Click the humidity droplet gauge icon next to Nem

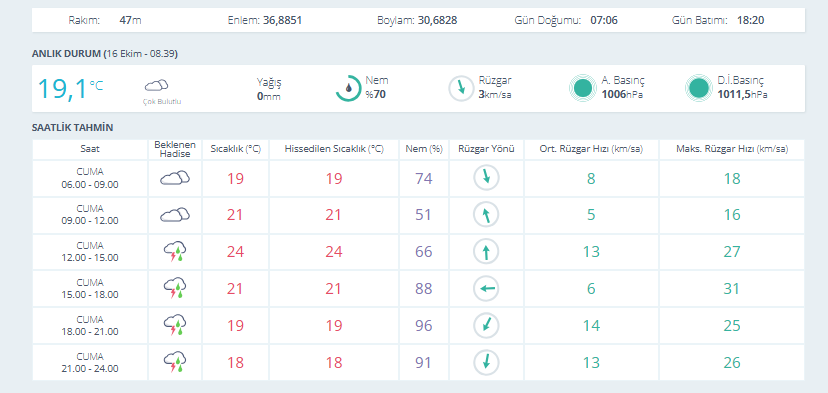coord(349,88)
